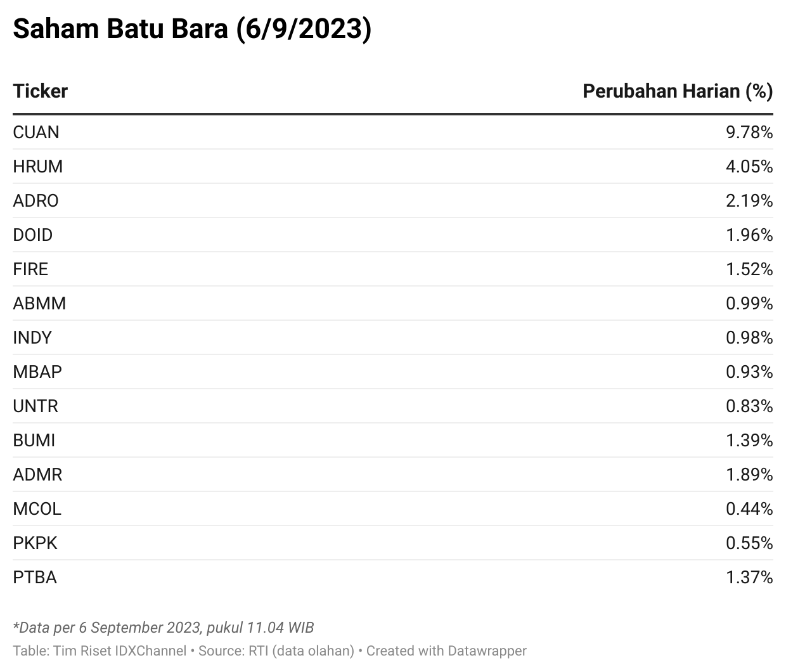This screenshot has height=672, width=786.
Task: Select the HRUM ticker cell
Action: (x=38, y=166)
